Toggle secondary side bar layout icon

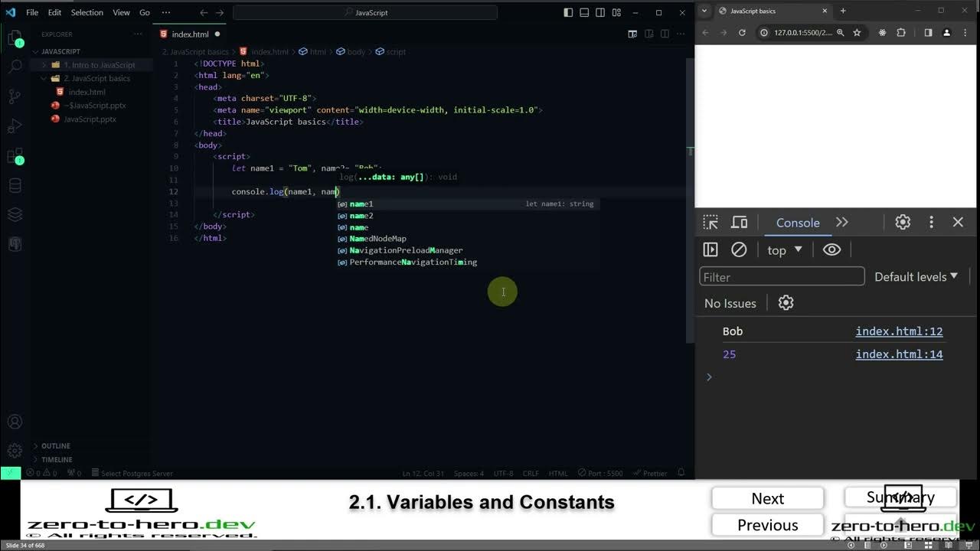coord(600,12)
